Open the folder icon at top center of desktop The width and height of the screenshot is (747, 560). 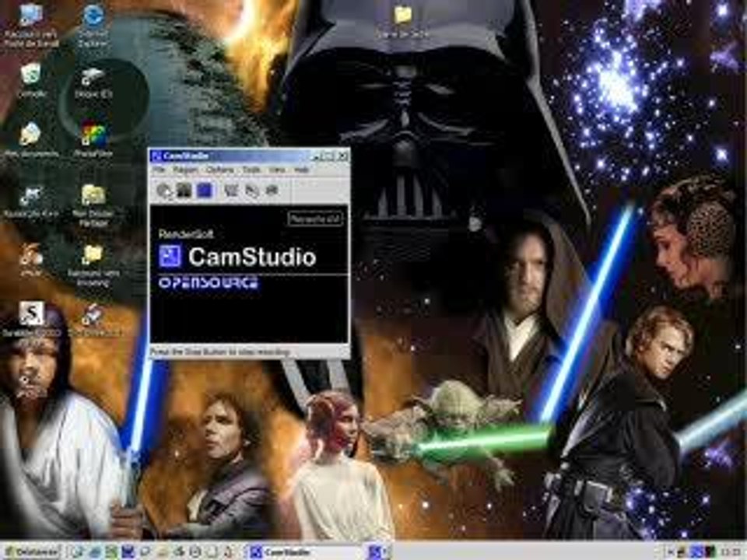point(403,22)
